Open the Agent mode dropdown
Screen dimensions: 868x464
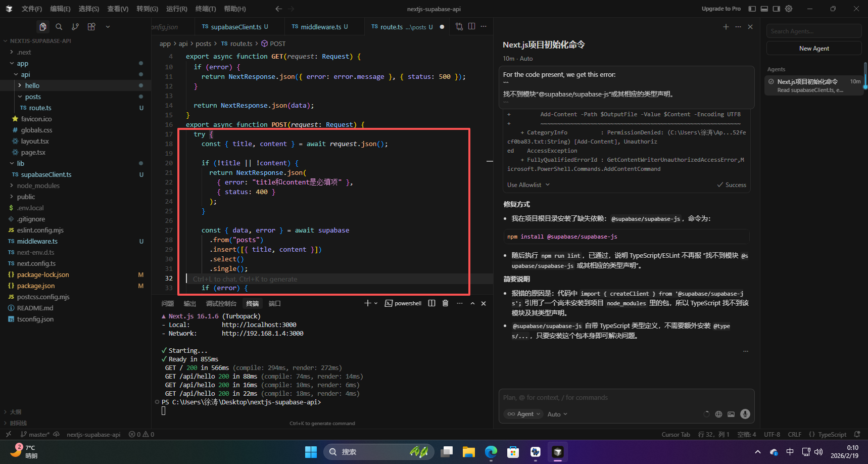coord(523,414)
